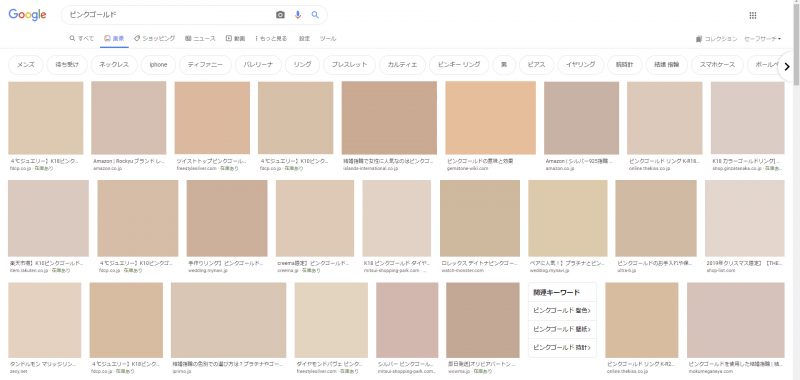
Task: Select the 結婚 指輪 chip
Action: click(666, 65)
